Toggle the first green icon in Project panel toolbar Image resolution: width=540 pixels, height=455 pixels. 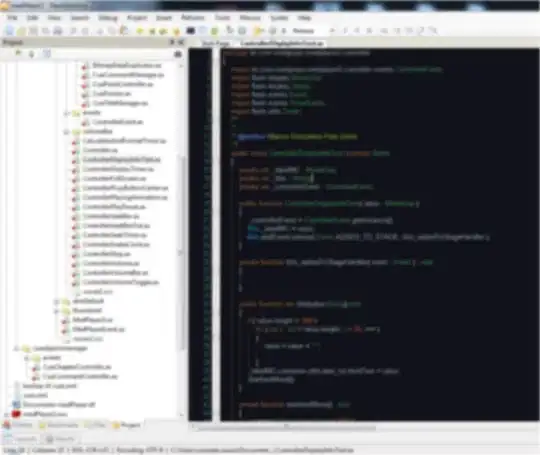[19, 53]
